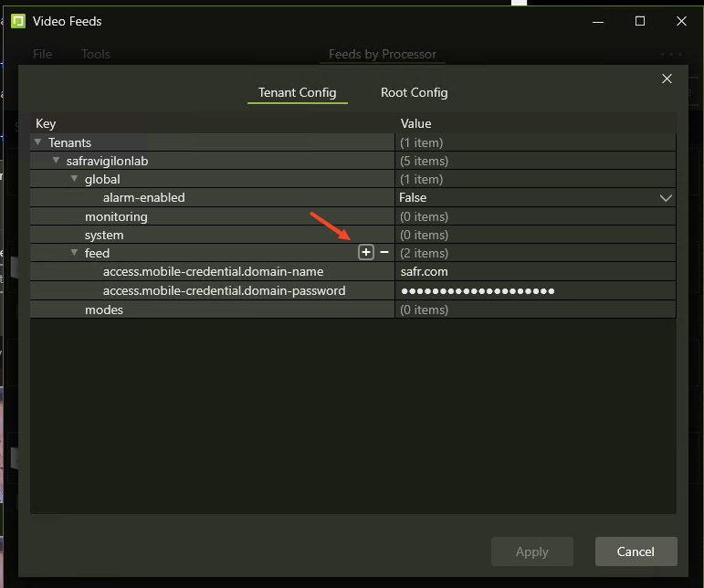Open the alarm-enabled value dropdown

665,198
